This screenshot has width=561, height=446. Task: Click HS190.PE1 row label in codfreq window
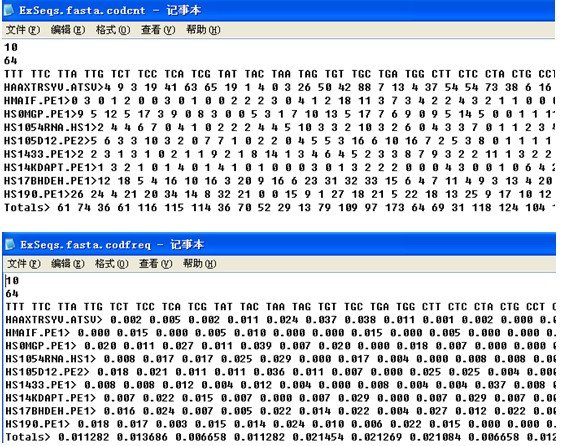(38, 425)
